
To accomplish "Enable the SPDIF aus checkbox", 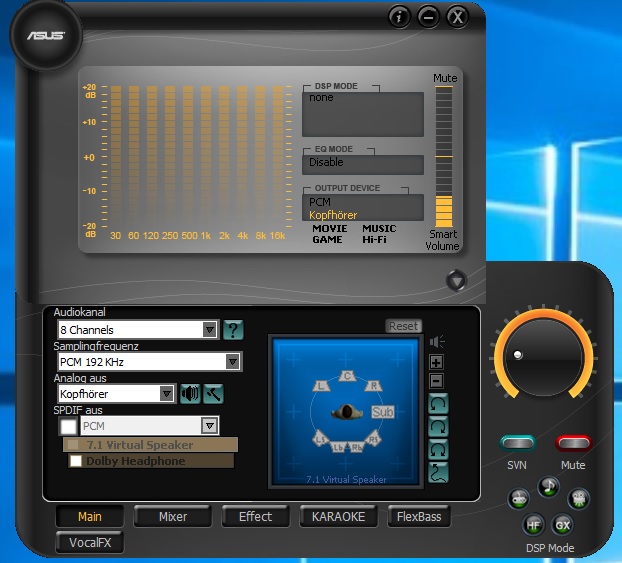I will (68, 426).
